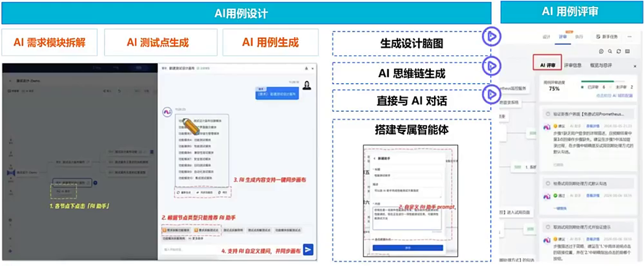This screenshot has height=266, width=644.
Task: Switch to the AI 评审 tab
Action: 548,65
